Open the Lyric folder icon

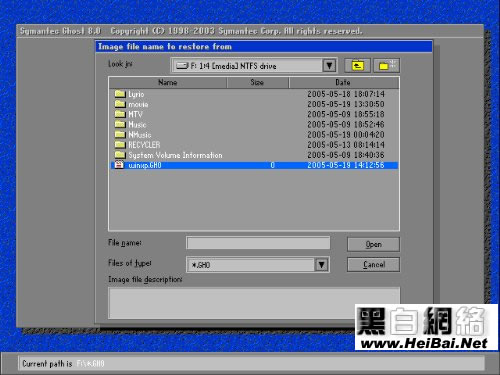120,94
